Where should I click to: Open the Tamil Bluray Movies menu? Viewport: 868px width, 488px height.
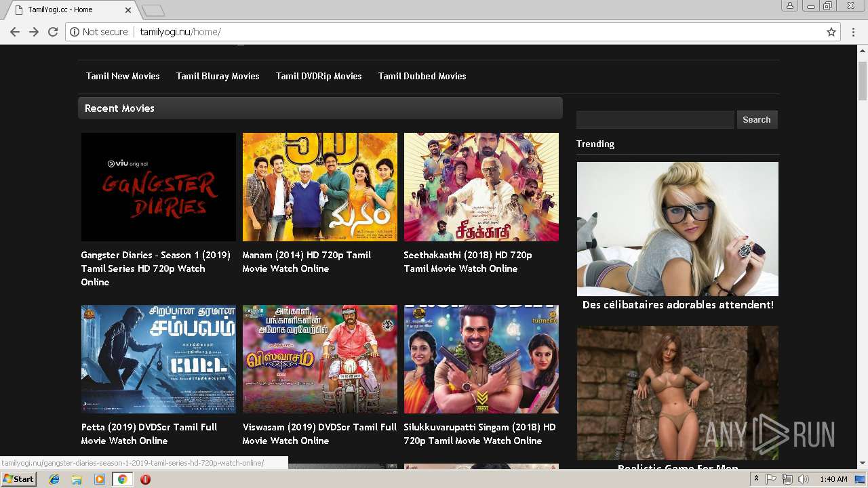[x=218, y=76]
